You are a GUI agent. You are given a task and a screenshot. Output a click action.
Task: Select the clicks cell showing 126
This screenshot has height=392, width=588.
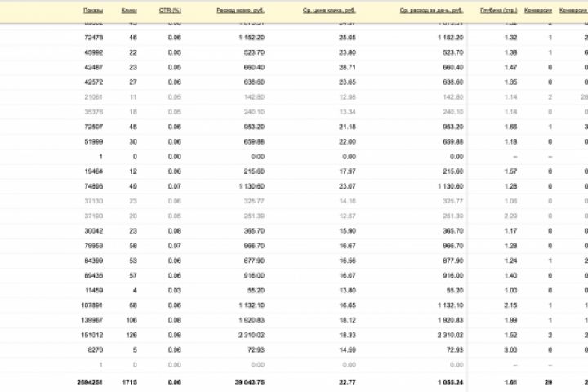point(131,335)
